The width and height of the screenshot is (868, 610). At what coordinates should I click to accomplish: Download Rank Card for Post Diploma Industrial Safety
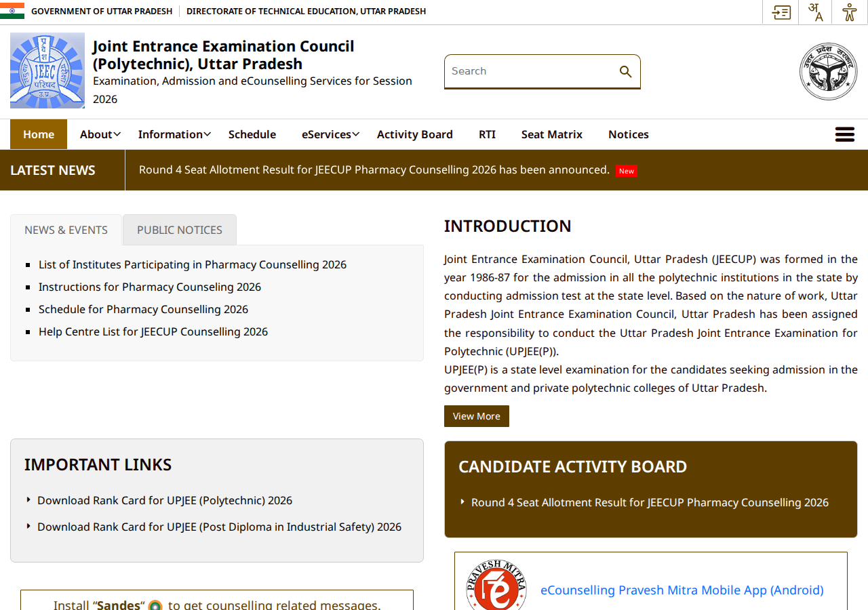pos(219,527)
